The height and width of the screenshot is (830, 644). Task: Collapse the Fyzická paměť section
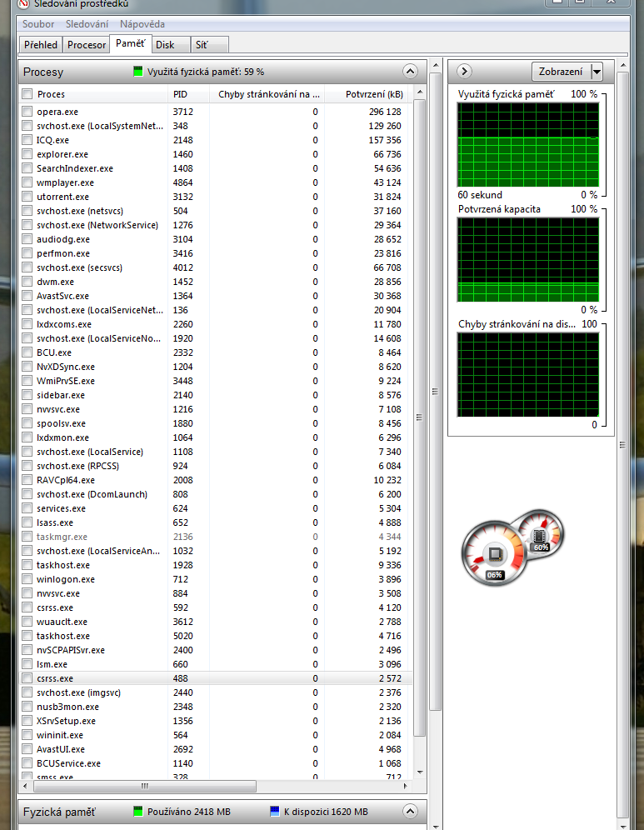tap(410, 811)
